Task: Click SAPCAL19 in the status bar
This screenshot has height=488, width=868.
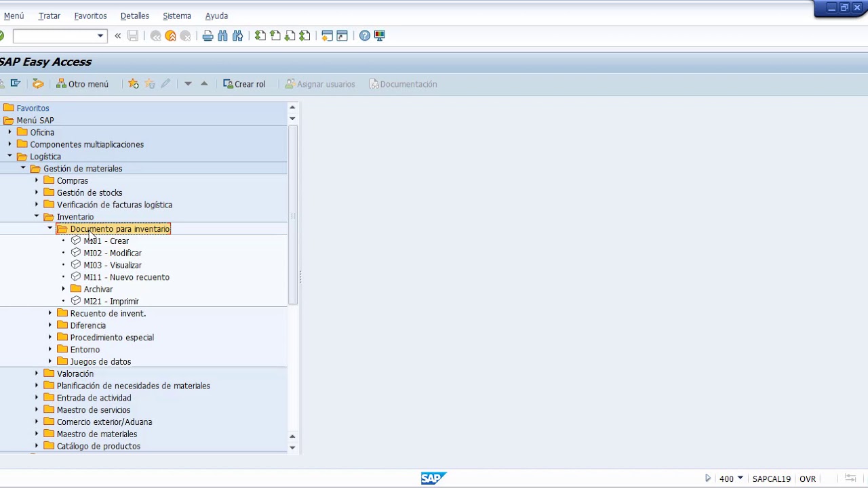Action: (x=772, y=479)
